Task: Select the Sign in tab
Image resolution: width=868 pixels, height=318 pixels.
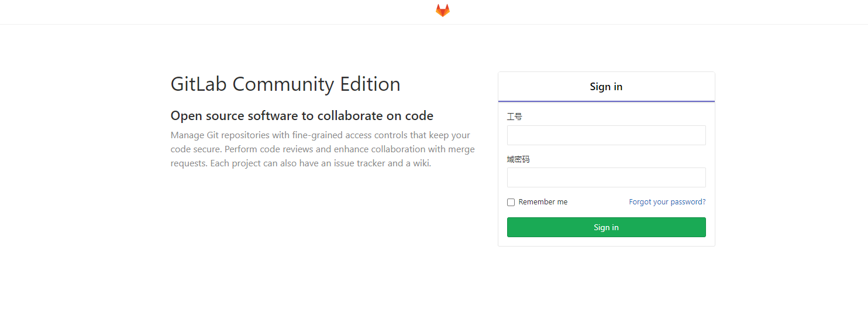Action: click(606, 87)
